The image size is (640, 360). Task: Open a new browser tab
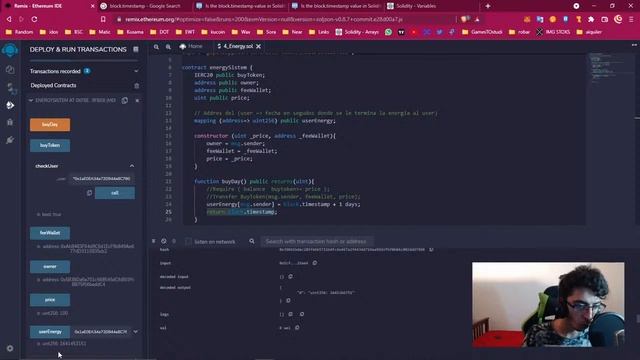point(488,6)
